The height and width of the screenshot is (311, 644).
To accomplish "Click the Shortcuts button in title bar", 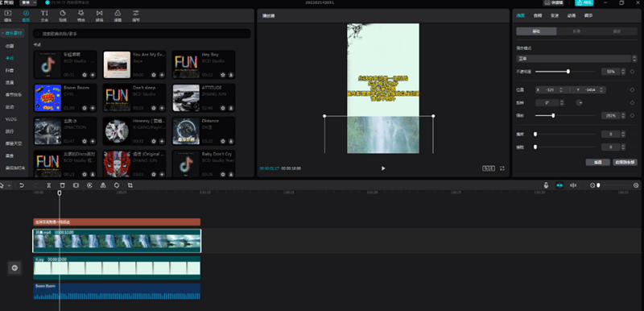I will pos(553,2).
